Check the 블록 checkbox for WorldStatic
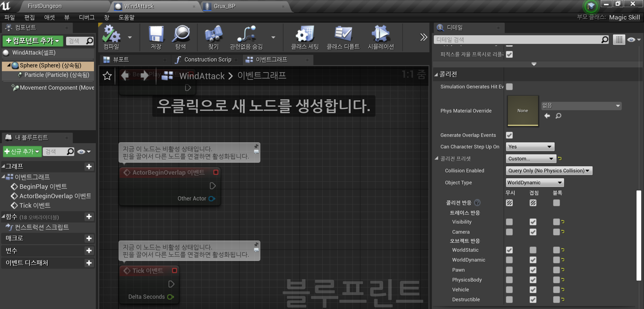Image resolution: width=644 pixels, height=309 pixels. [556, 250]
